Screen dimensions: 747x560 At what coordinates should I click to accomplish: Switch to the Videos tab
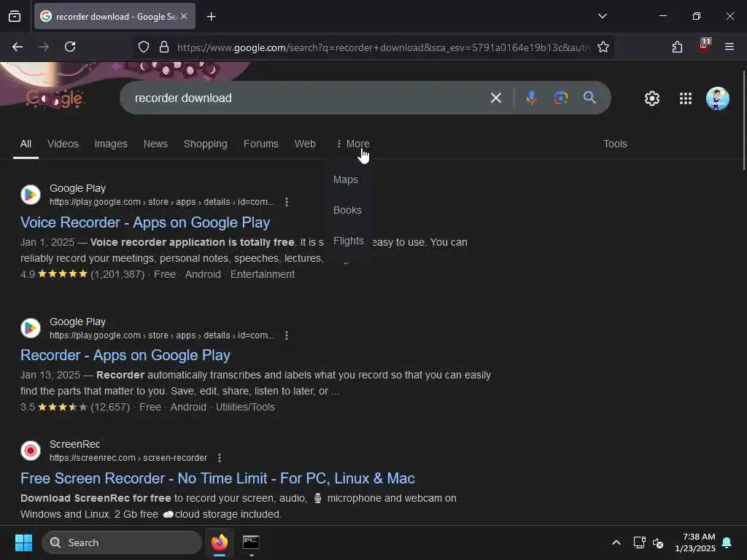63,144
